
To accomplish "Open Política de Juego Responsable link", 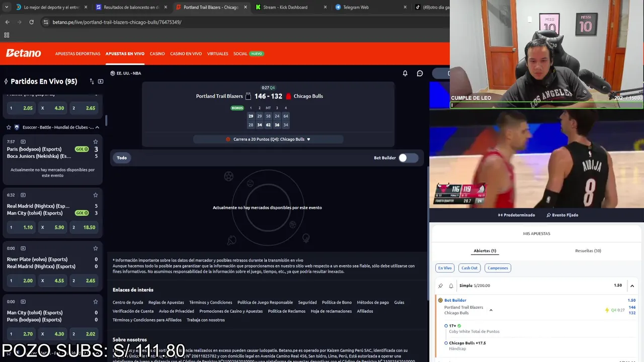I will (265, 303).
